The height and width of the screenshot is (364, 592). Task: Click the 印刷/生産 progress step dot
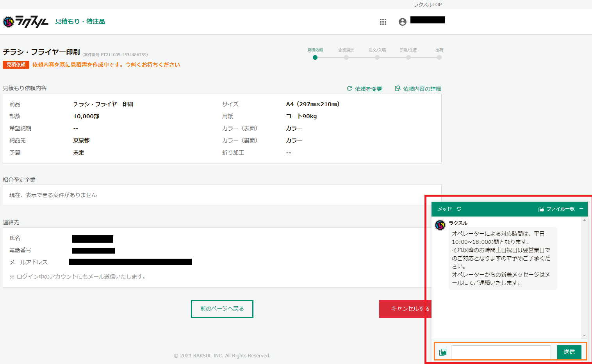point(408,57)
